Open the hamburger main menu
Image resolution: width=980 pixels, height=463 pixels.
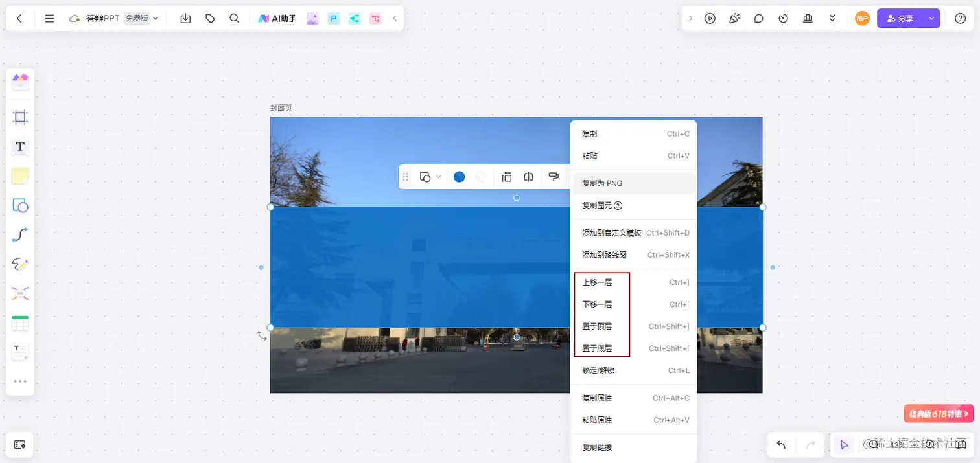[x=49, y=19]
